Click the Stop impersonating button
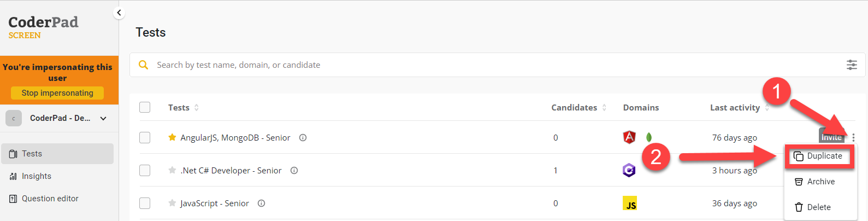The width and height of the screenshot is (868, 221). 57,93
